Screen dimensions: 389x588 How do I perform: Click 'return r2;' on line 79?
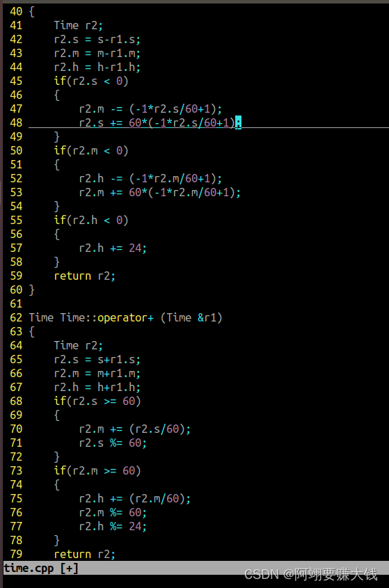pyautogui.click(x=84, y=554)
